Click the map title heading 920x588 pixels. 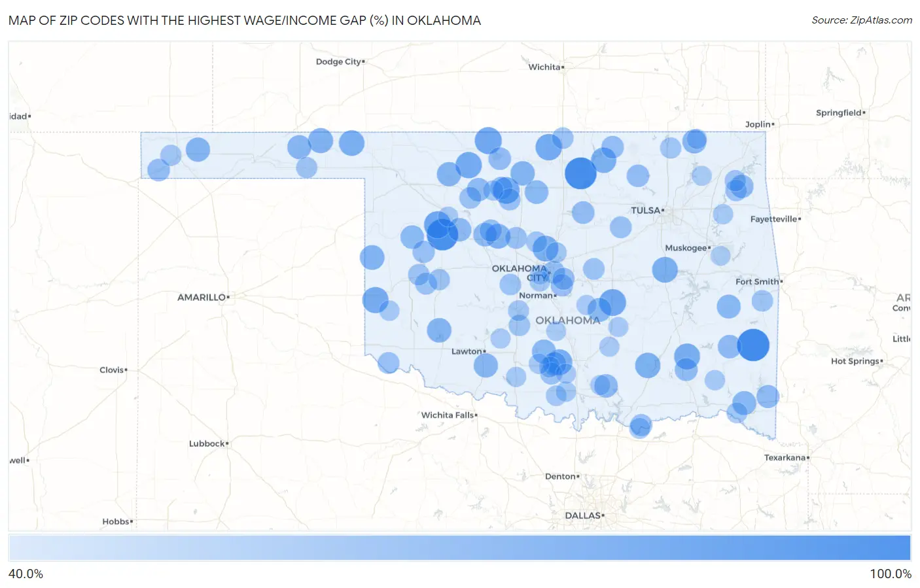[x=245, y=20]
